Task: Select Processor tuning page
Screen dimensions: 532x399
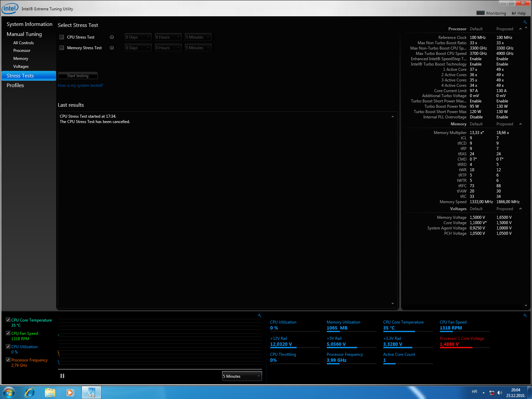Action: pyautogui.click(x=22, y=51)
